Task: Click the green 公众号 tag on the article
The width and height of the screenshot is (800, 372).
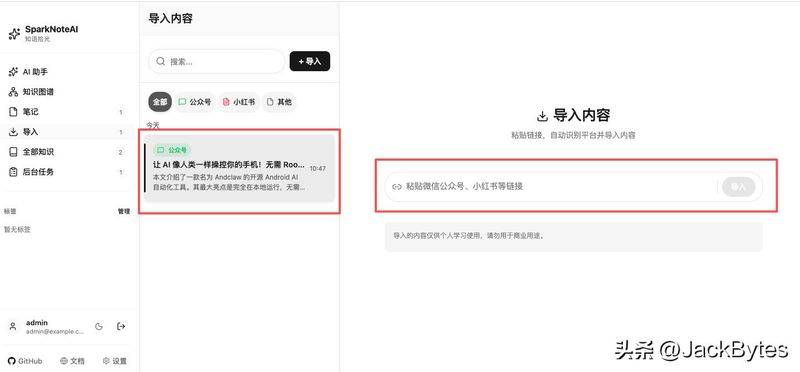Action: 172,150
